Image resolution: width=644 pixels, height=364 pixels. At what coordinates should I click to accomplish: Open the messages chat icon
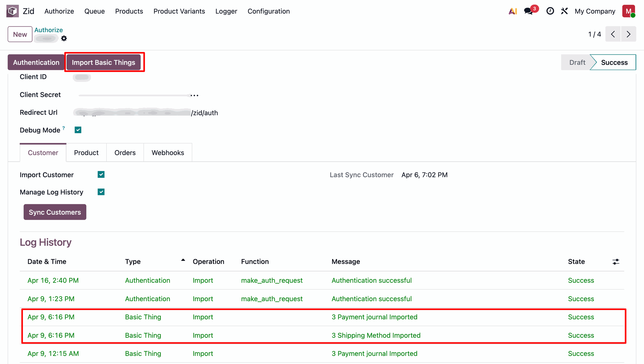(529, 11)
